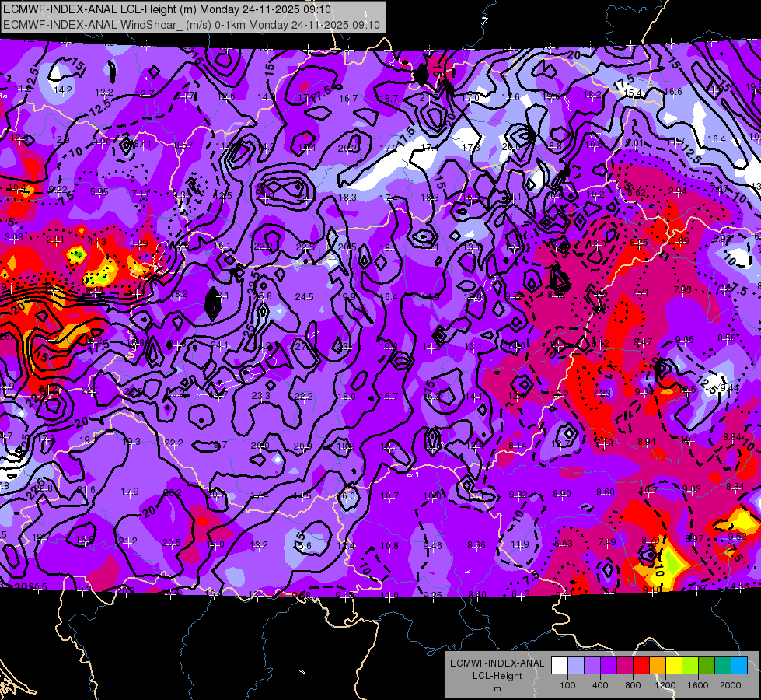This screenshot has height=700, width=761.
Task: Click the 9.66 grid point value
Action: [x=684, y=340]
